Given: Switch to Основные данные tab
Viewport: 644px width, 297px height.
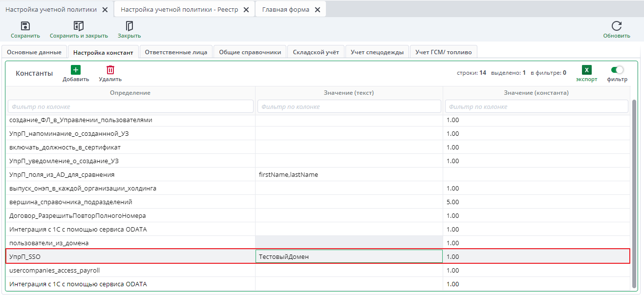Looking at the screenshot, I should pos(34,52).
